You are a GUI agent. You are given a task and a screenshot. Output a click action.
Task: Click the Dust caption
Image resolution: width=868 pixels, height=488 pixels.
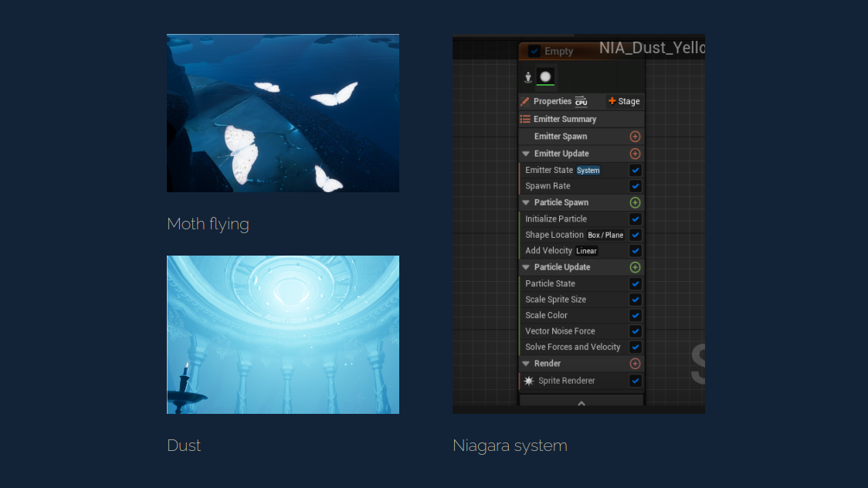click(x=184, y=446)
